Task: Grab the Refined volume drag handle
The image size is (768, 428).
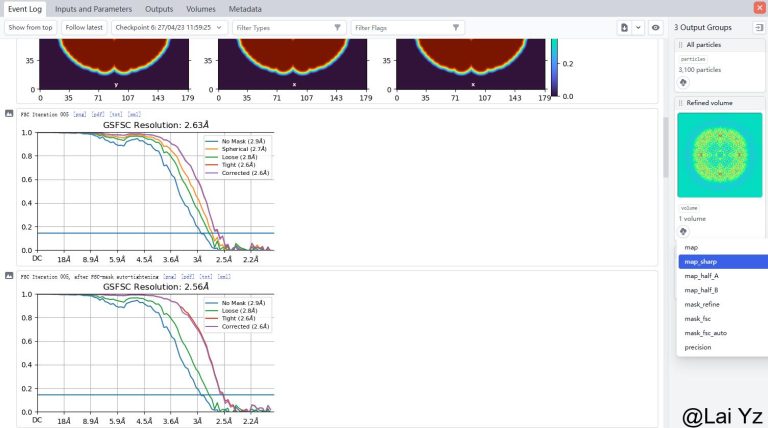Action: (681, 103)
